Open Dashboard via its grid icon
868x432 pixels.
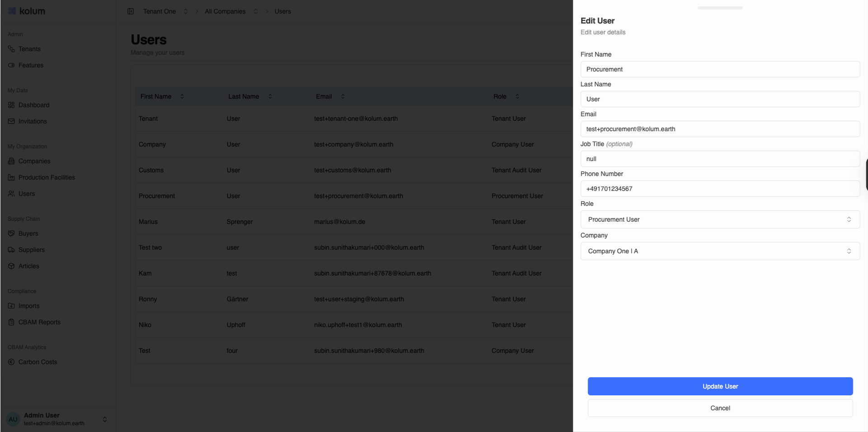[11, 105]
